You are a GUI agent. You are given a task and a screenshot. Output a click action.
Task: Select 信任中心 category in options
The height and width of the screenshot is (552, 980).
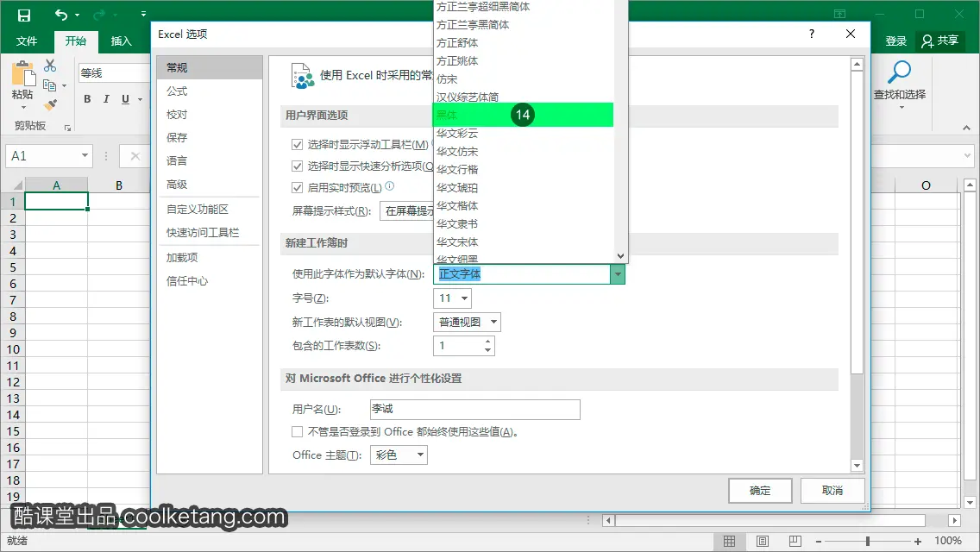(210, 281)
